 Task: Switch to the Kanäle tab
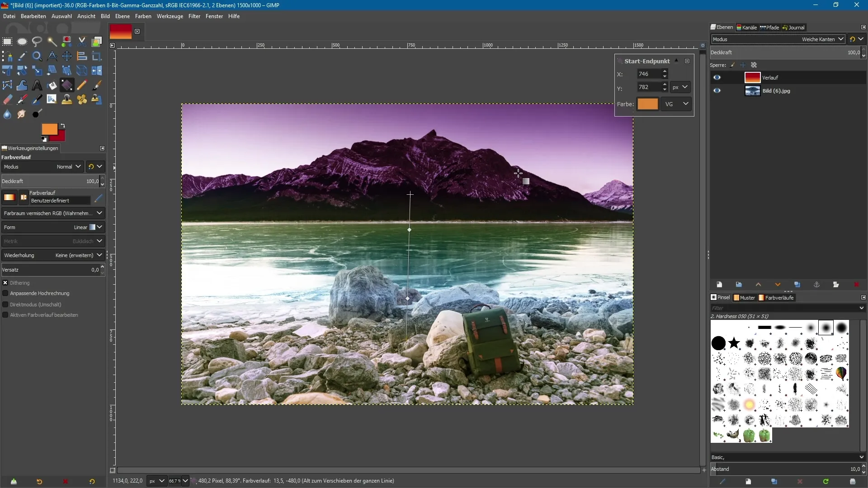tap(747, 28)
